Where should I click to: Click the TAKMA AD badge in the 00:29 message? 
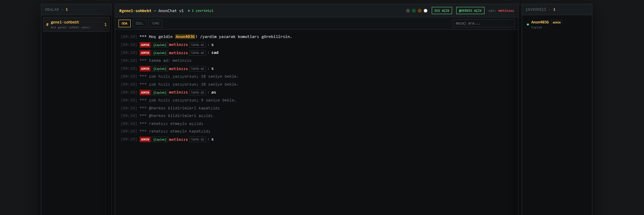click(197, 139)
